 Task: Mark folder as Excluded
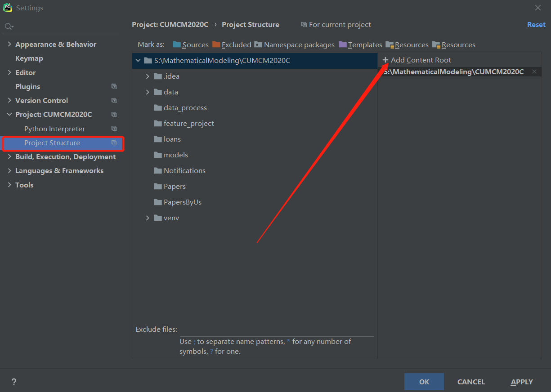(x=232, y=45)
